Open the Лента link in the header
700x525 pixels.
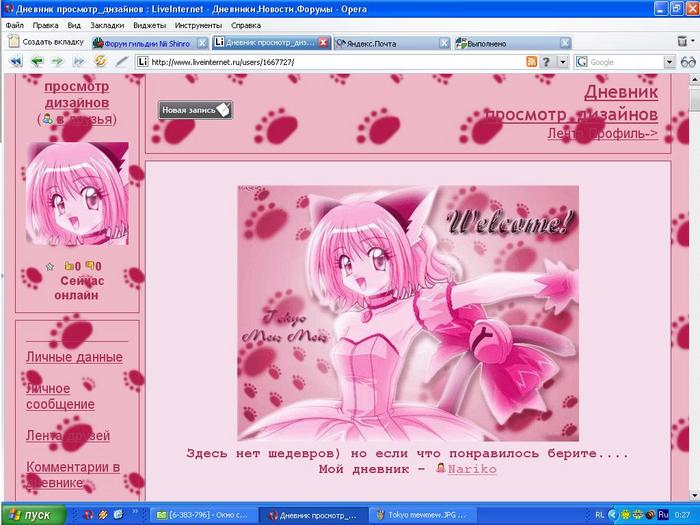566,133
